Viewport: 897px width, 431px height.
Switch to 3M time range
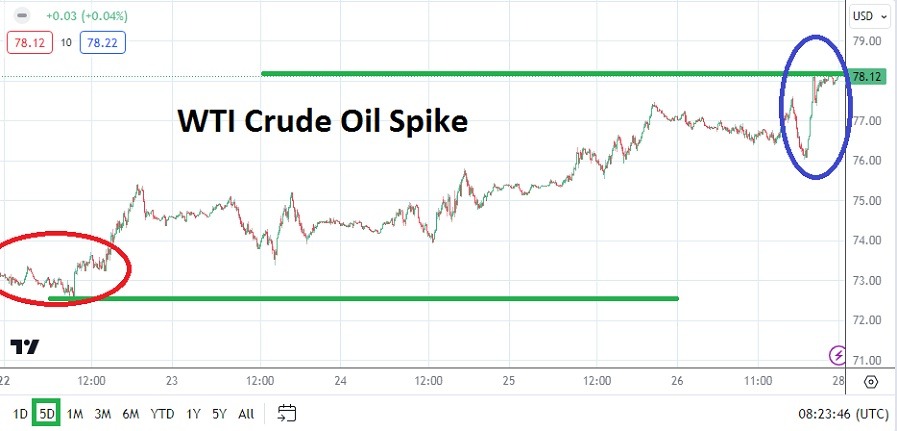pyautogui.click(x=102, y=413)
